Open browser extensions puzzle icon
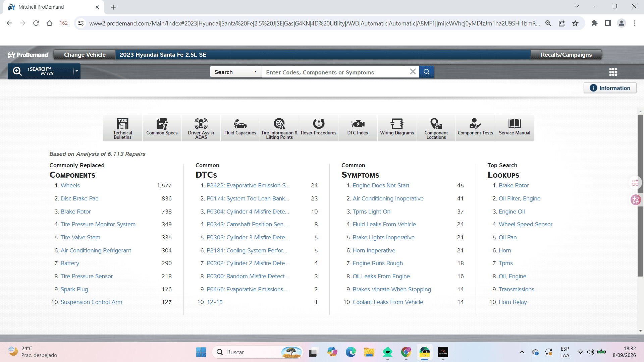The height and width of the screenshot is (362, 644). coord(594,23)
